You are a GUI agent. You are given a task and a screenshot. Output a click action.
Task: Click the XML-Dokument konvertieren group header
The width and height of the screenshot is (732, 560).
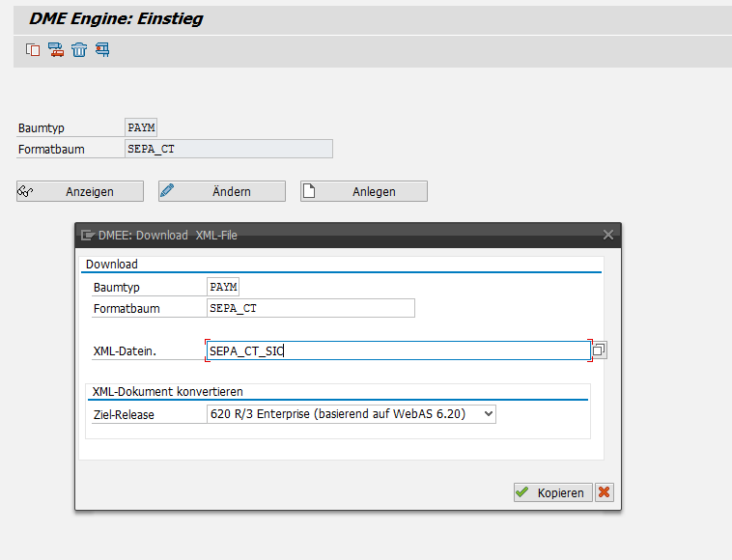click(x=167, y=392)
